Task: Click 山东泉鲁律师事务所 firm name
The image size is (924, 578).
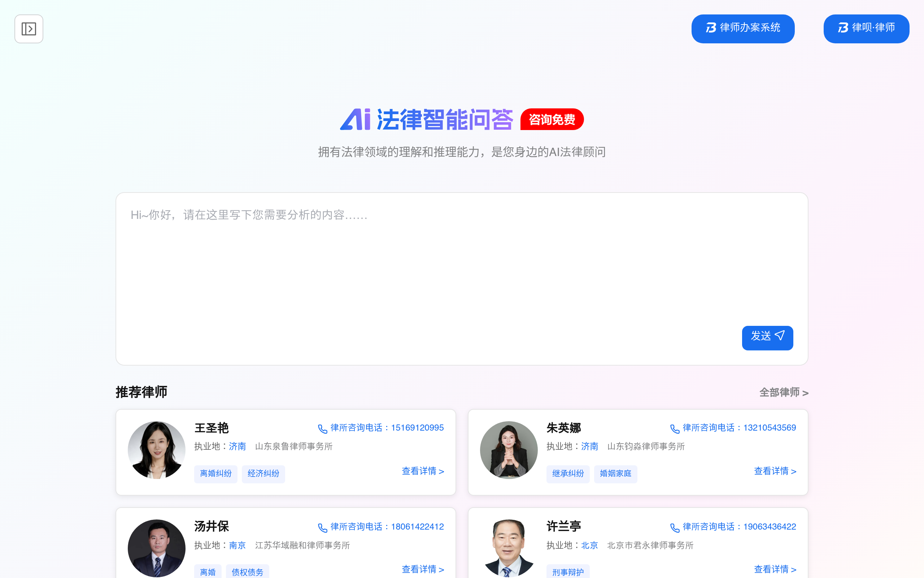Action: pyautogui.click(x=293, y=446)
